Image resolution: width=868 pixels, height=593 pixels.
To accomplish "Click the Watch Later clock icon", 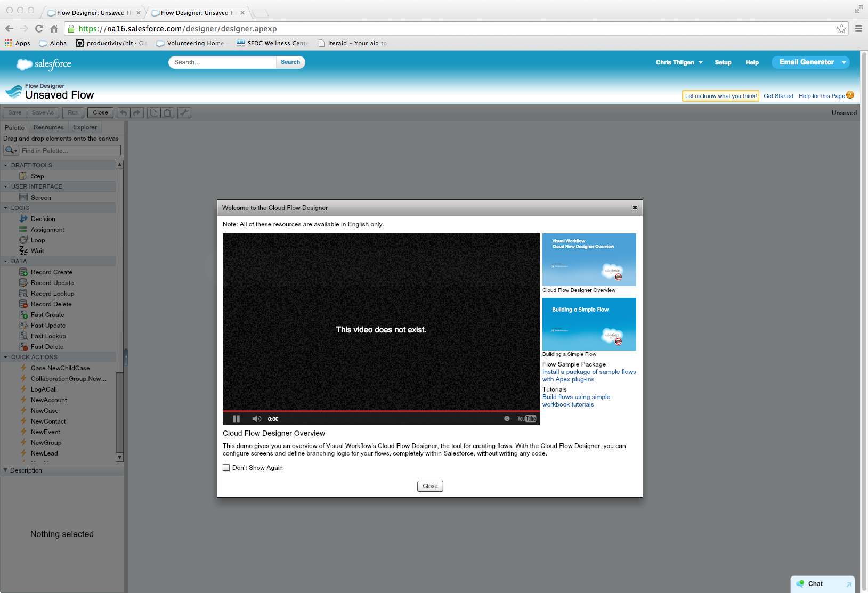I will coord(507,419).
